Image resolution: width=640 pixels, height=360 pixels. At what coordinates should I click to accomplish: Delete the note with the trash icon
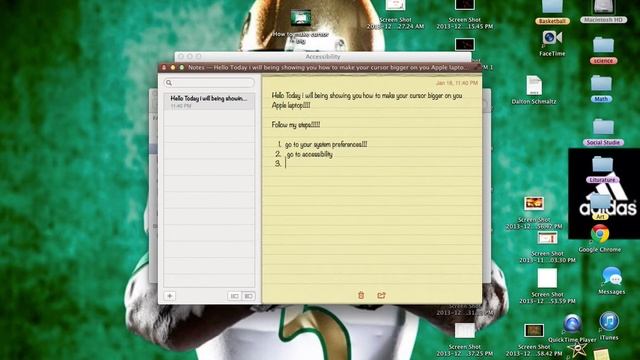coord(361,295)
